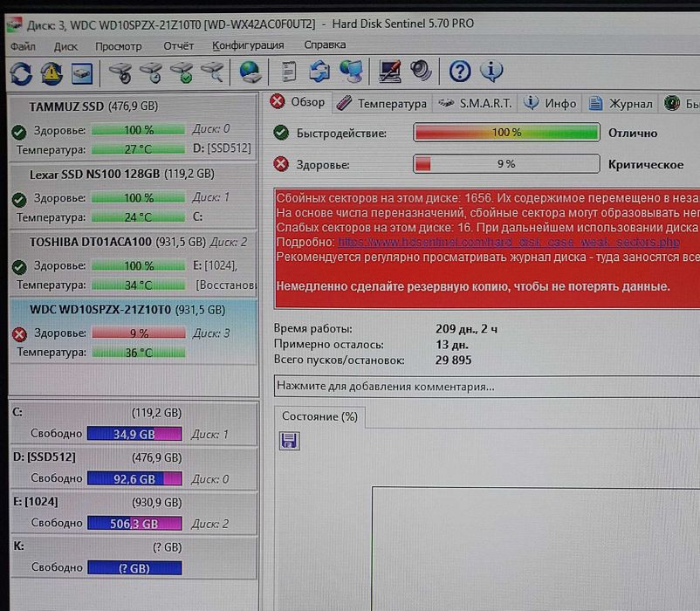
Task: Select the Lexar SSD NS100 128GB disk entry
Action: [x=133, y=195]
